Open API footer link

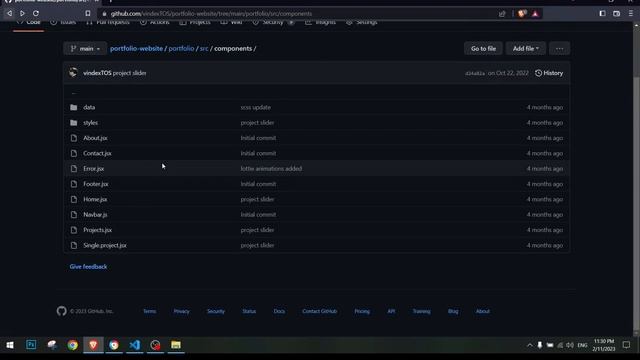click(391, 311)
